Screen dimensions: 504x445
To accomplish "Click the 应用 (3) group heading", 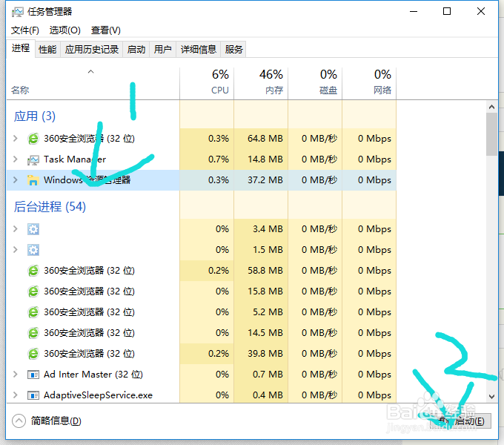I will (35, 116).
